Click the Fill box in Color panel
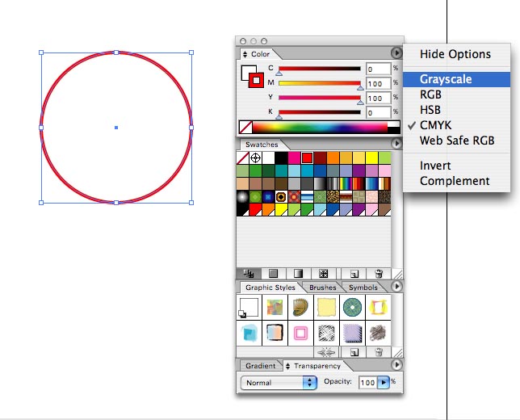This screenshot has width=520, height=420. click(x=247, y=71)
